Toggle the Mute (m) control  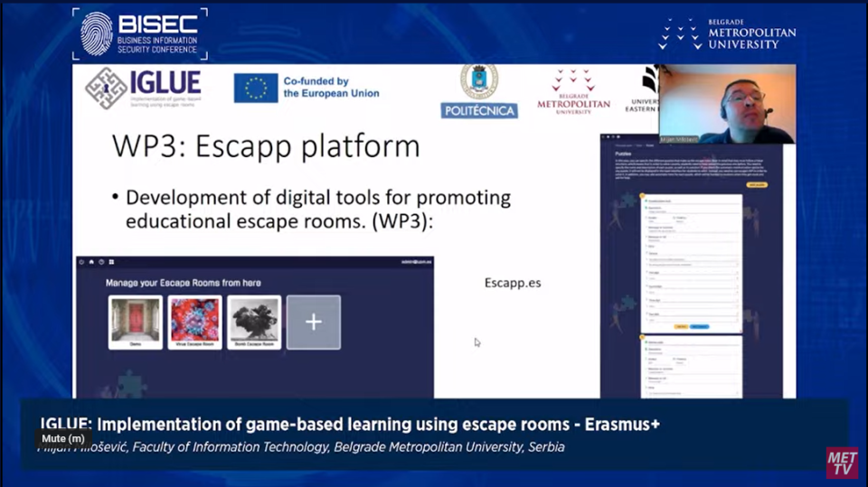coord(63,438)
